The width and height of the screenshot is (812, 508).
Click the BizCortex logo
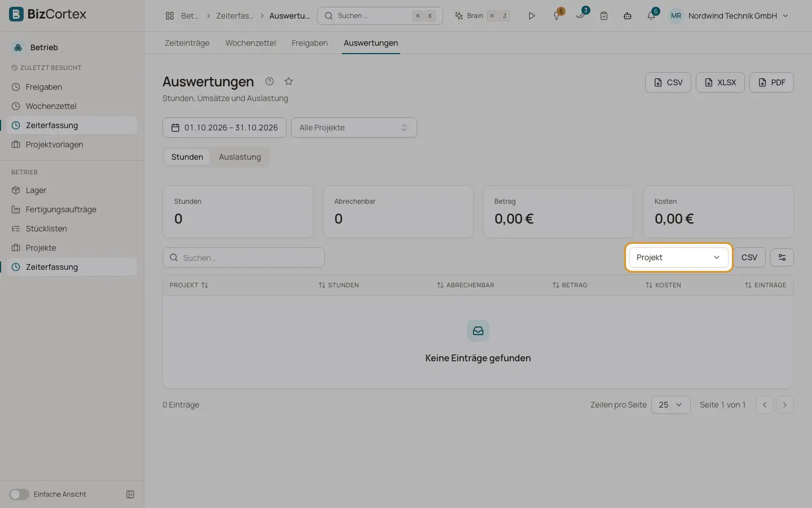[48, 14]
